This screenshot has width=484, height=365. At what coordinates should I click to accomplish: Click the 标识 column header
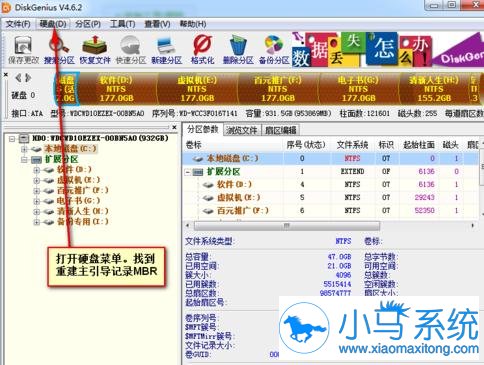click(x=386, y=145)
